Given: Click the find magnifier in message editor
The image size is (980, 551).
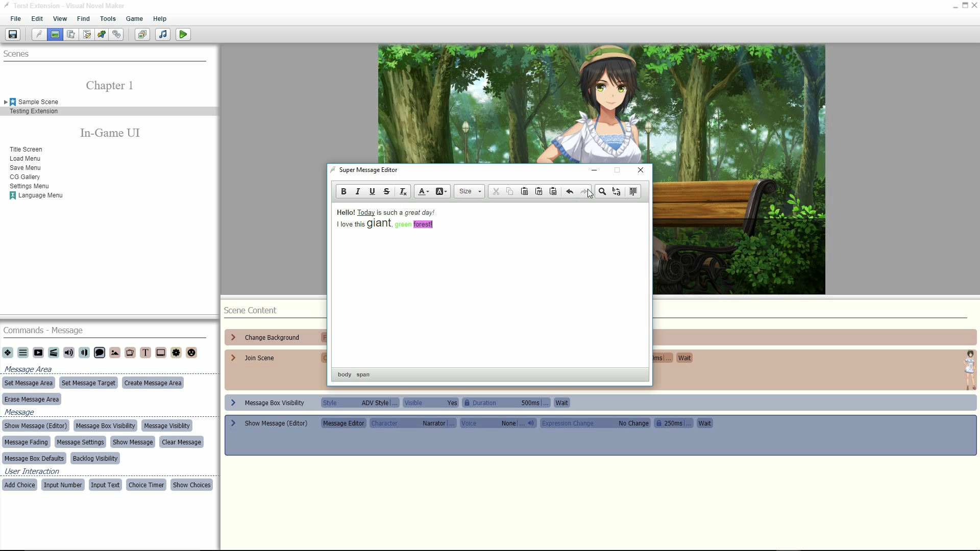Looking at the screenshot, I should [x=602, y=192].
